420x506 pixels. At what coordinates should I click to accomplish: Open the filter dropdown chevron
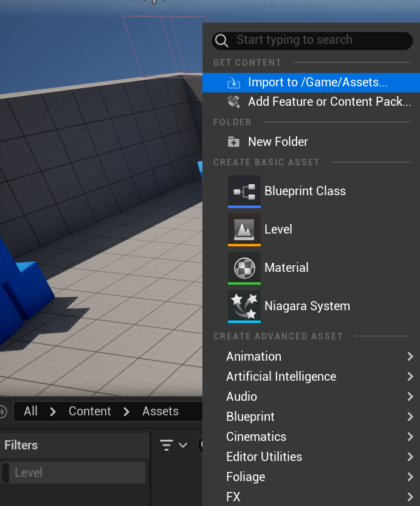[x=183, y=445]
